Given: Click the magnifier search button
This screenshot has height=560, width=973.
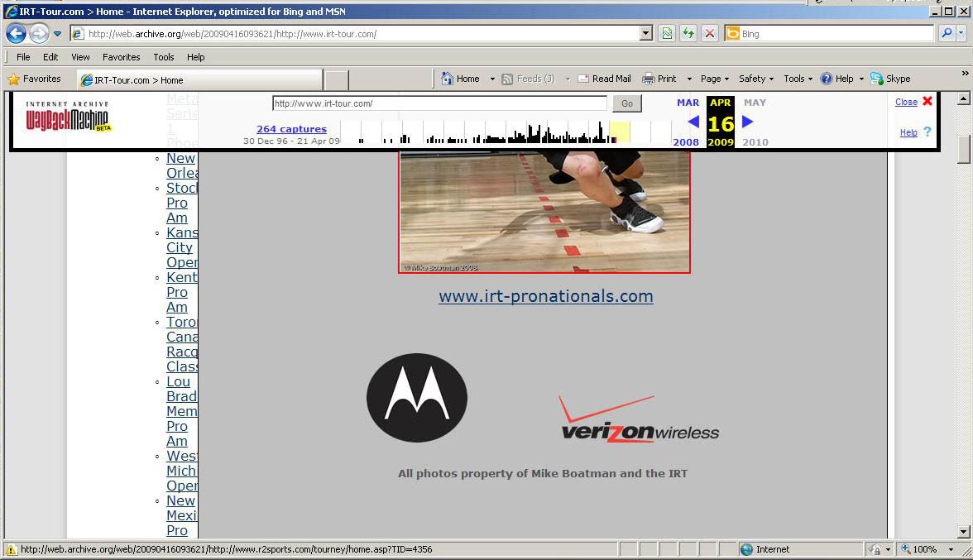Looking at the screenshot, I should tap(947, 33).
